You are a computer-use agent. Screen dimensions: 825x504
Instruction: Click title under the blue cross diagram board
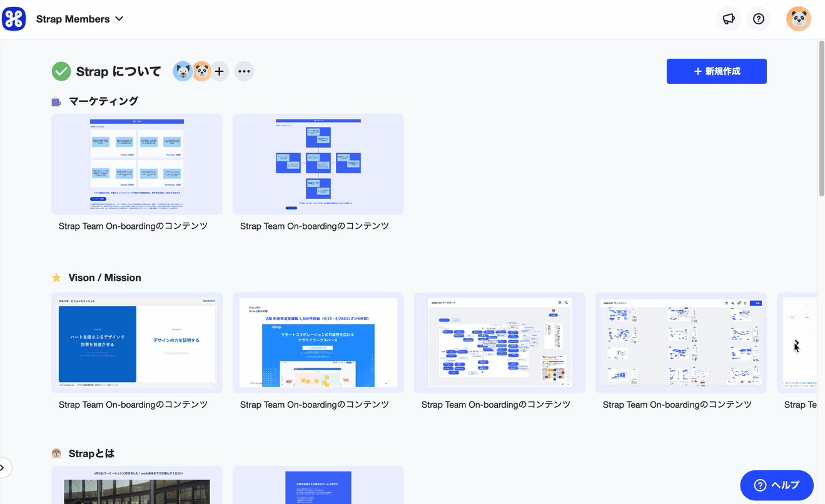[x=315, y=226]
